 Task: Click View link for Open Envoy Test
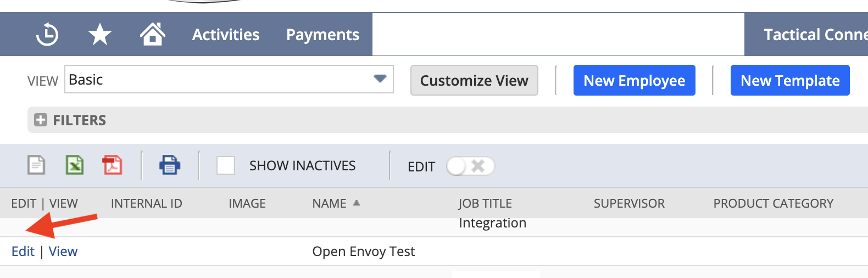tap(63, 252)
